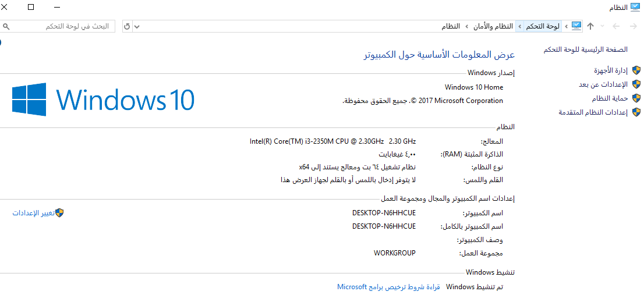Select Control Panel breadcrumb (لوحة التحكم)

[x=543, y=26]
